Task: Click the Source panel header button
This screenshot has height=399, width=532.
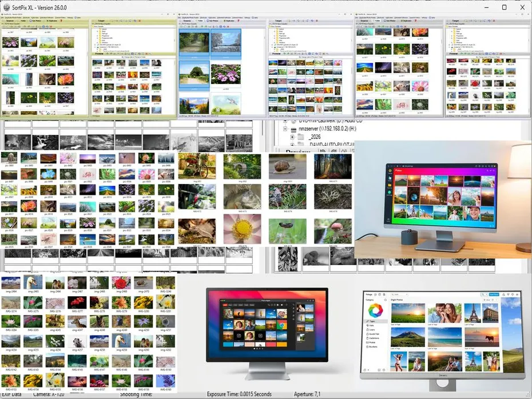Action: [x=10, y=21]
